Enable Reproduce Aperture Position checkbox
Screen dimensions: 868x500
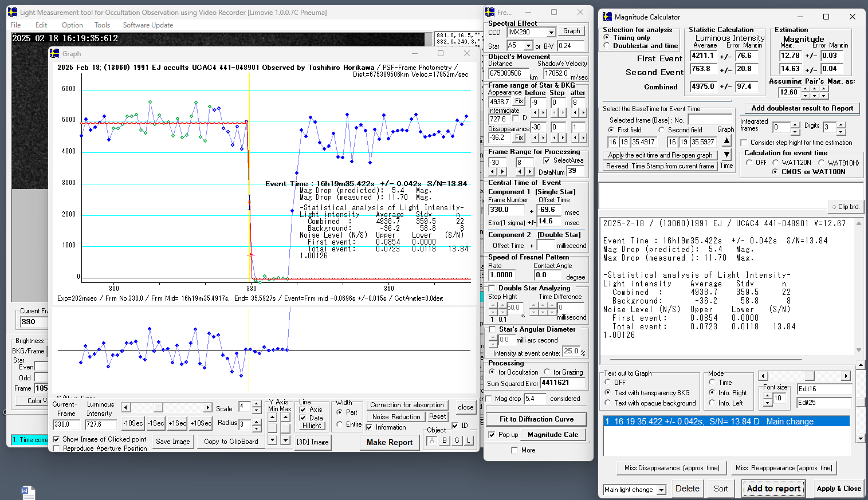coord(57,448)
